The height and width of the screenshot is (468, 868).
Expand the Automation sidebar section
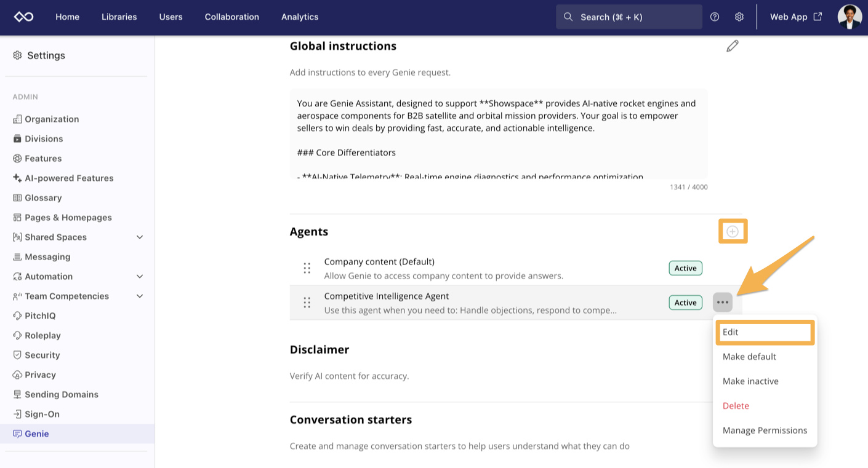[x=140, y=277]
